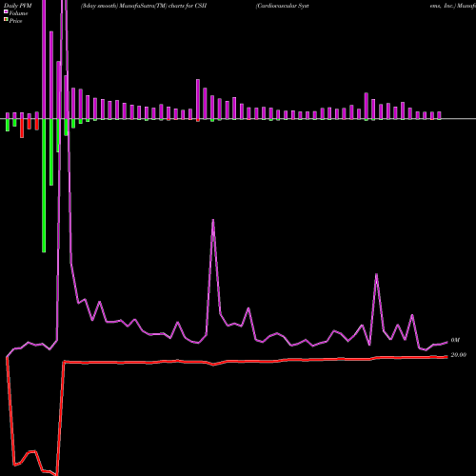The height and width of the screenshot is (476, 476).
Task: Click the 'Cardiovascular Syst' company name text
Action: [x=283, y=6]
